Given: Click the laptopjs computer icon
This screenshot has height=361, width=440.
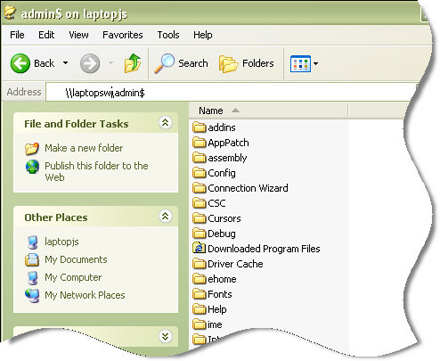Looking at the screenshot, I should pos(32,242).
